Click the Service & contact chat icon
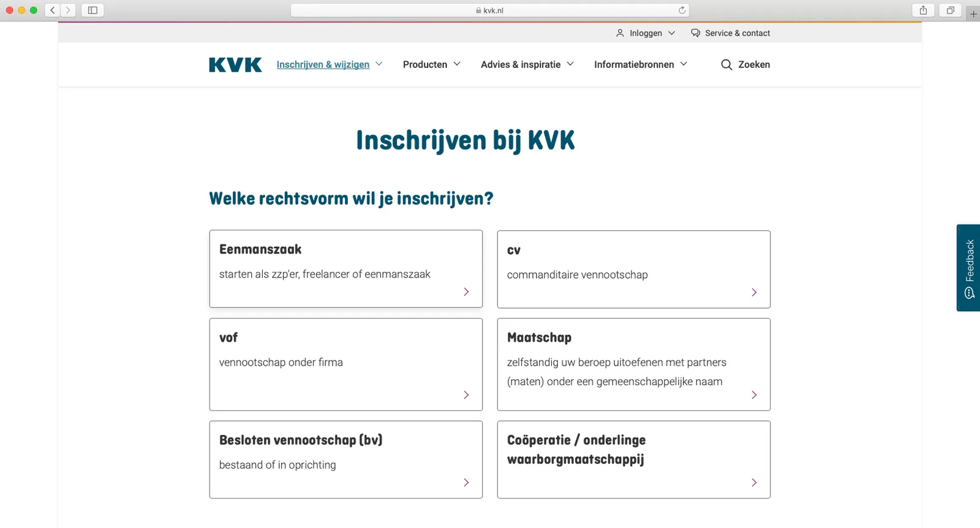 [696, 33]
